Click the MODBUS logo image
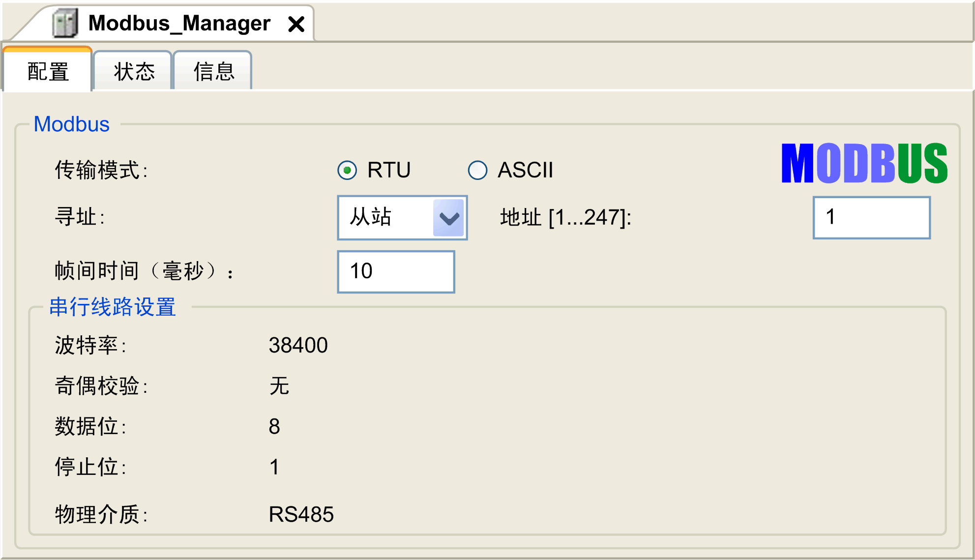The width and height of the screenshot is (975, 560). [x=864, y=164]
